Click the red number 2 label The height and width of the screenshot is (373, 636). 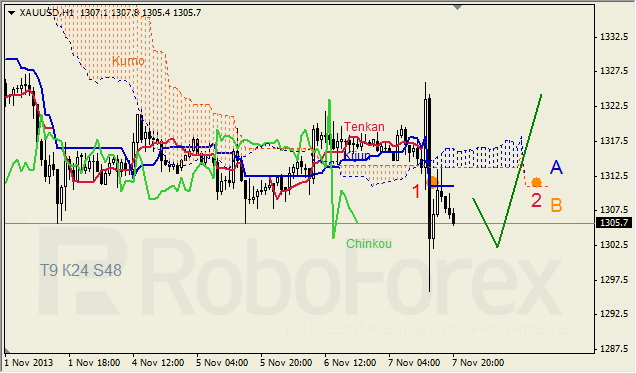pyautogui.click(x=536, y=200)
